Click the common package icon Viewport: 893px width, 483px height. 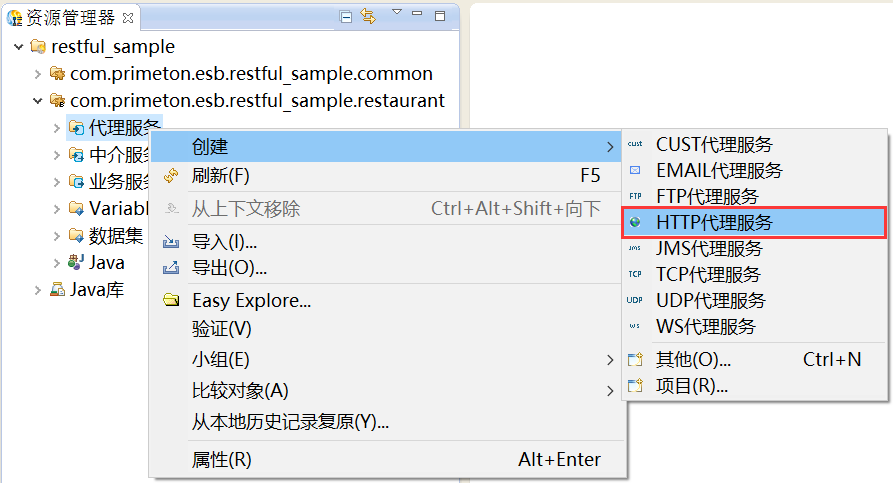(x=57, y=73)
